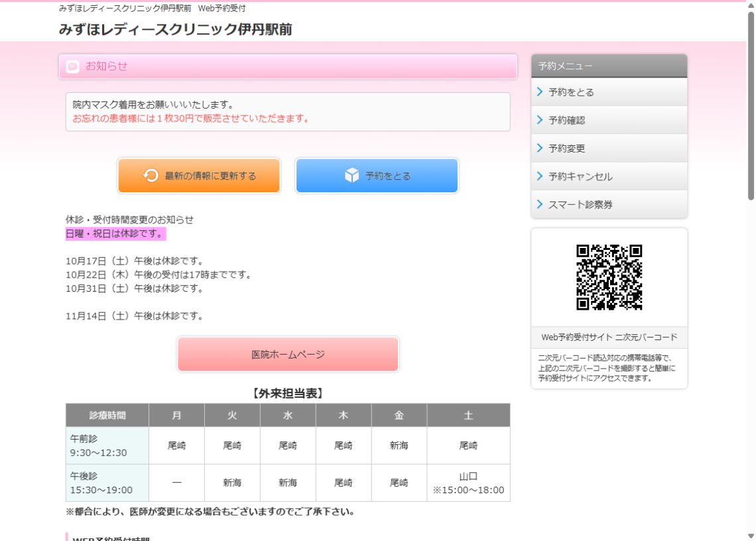The height and width of the screenshot is (541, 756).
Task: Click the 土 column header
Action: [x=468, y=415]
